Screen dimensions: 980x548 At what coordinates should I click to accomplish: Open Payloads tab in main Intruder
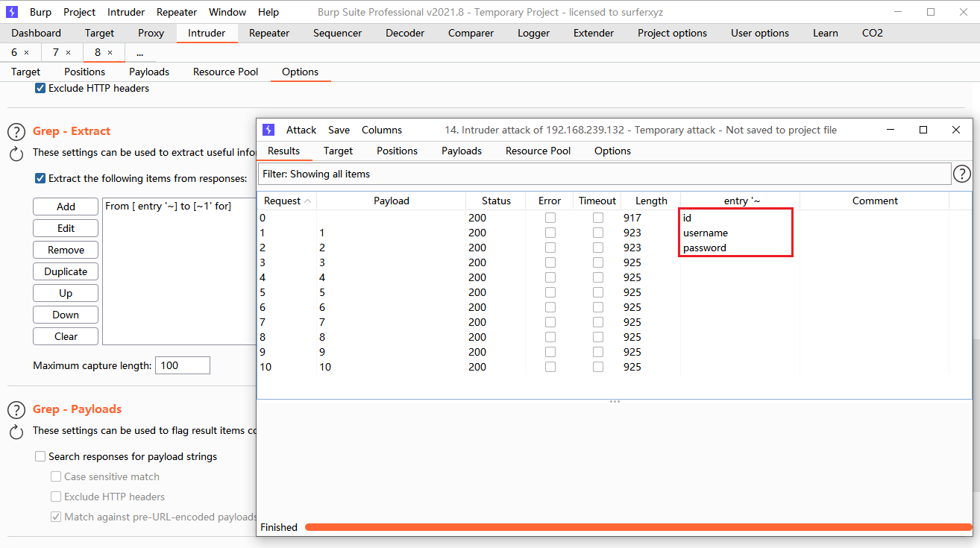[149, 72]
